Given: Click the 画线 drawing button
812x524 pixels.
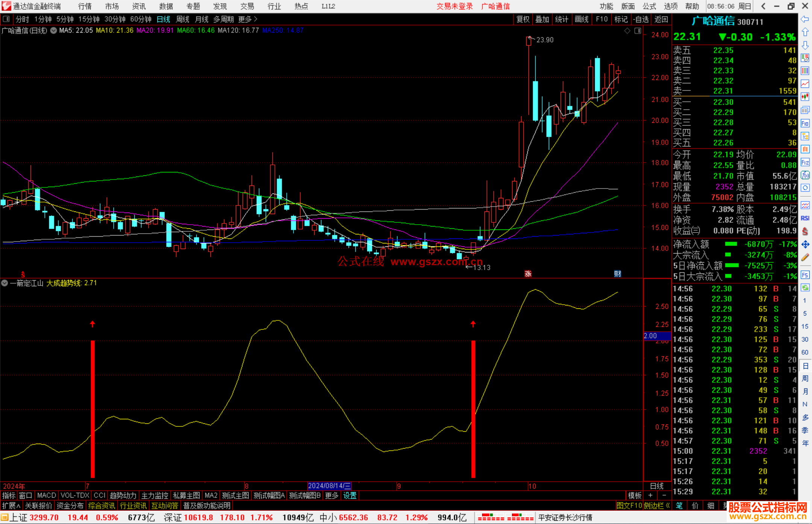Looking at the screenshot, I should click(582, 19).
